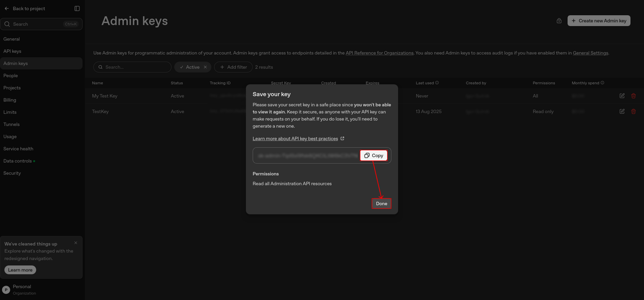
Task: Open API Reference for Organizations link
Action: (379, 53)
